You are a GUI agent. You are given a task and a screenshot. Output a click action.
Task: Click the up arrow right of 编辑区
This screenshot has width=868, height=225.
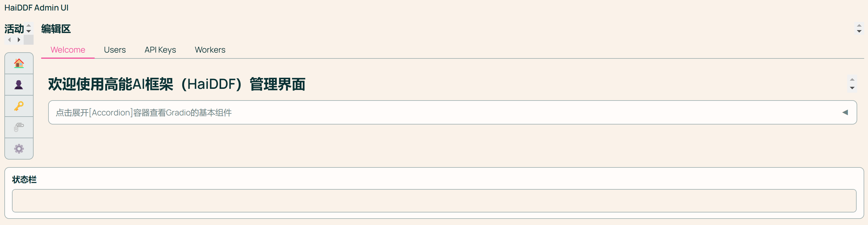[x=859, y=26]
